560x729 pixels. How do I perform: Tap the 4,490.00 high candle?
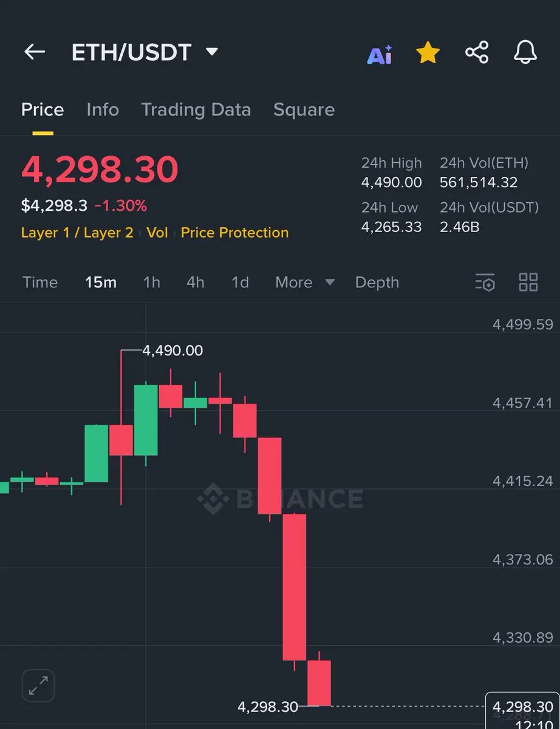121,428
